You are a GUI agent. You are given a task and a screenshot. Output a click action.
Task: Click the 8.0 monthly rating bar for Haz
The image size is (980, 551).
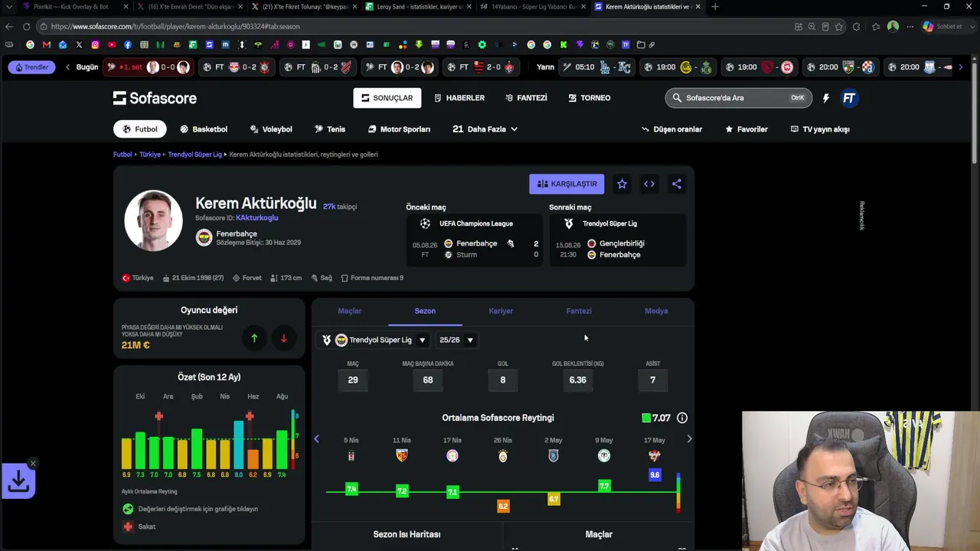(239, 445)
